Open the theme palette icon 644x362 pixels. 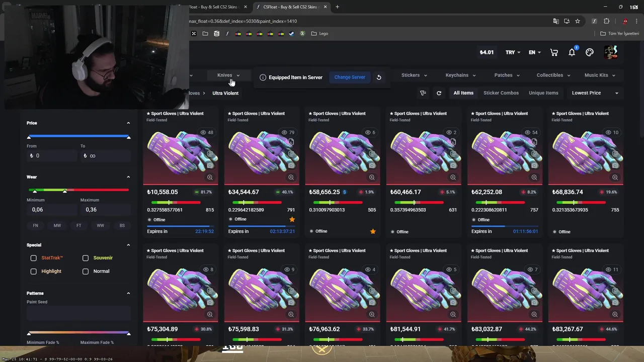click(x=590, y=52)
